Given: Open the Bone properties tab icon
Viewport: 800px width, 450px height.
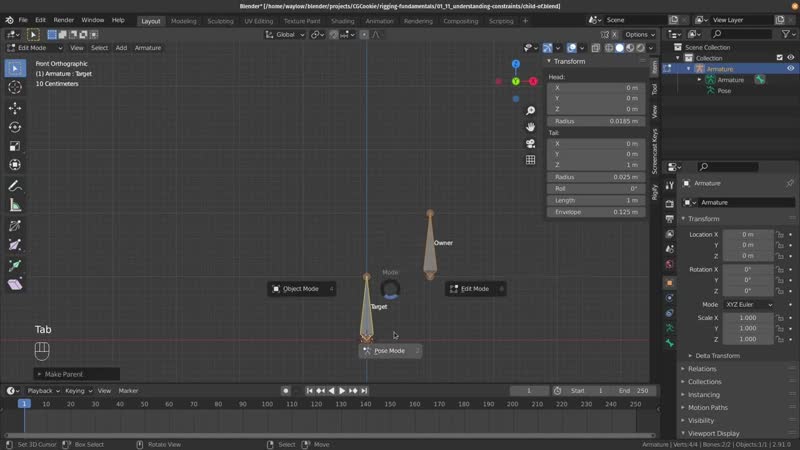Looking at the screenshot, I should (x=669, y=343).
